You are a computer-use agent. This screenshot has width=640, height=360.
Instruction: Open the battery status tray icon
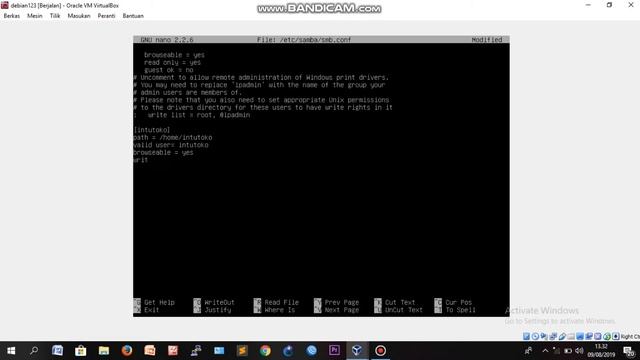pyautogui.click(x=568, y=351)
